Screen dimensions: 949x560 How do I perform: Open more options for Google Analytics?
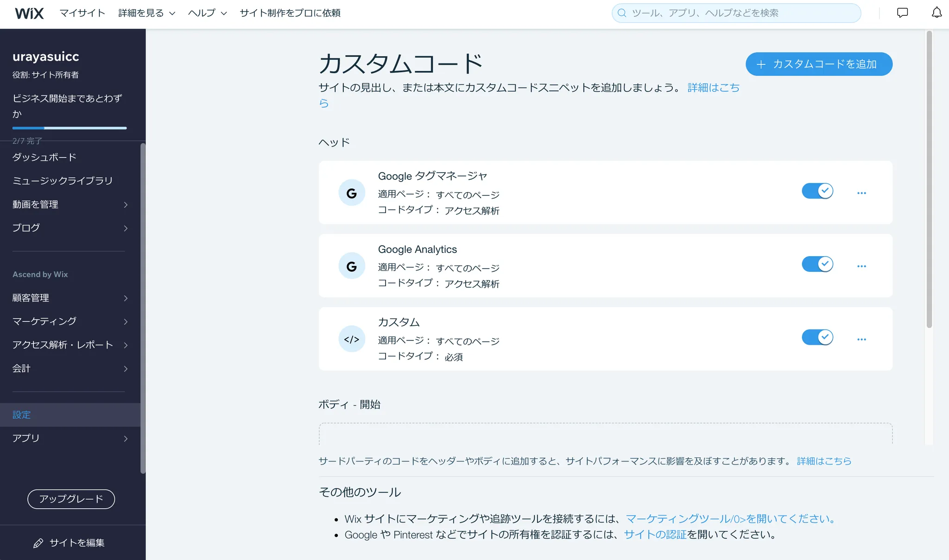861,266
